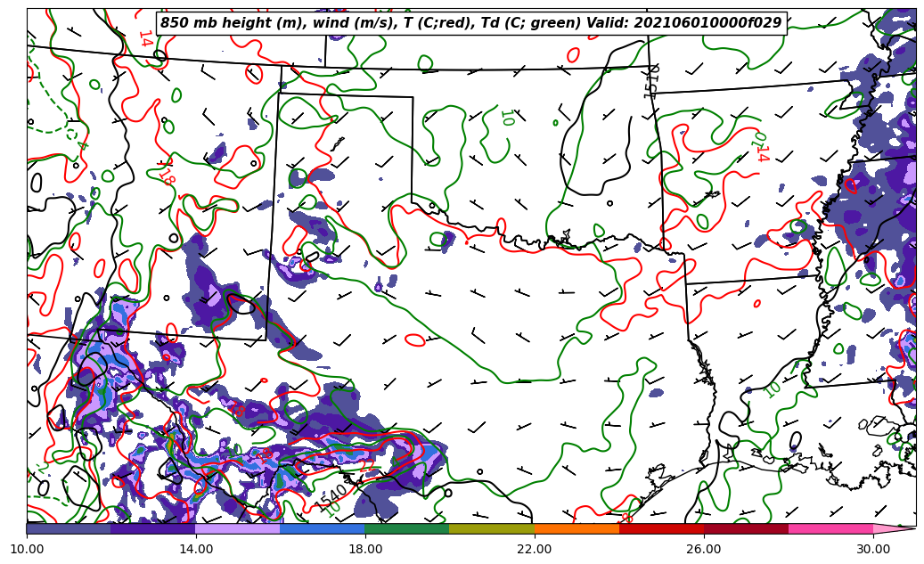
Task: Click the green dashed-contour 4 dewpoint label
Action: tap(83, 145)
